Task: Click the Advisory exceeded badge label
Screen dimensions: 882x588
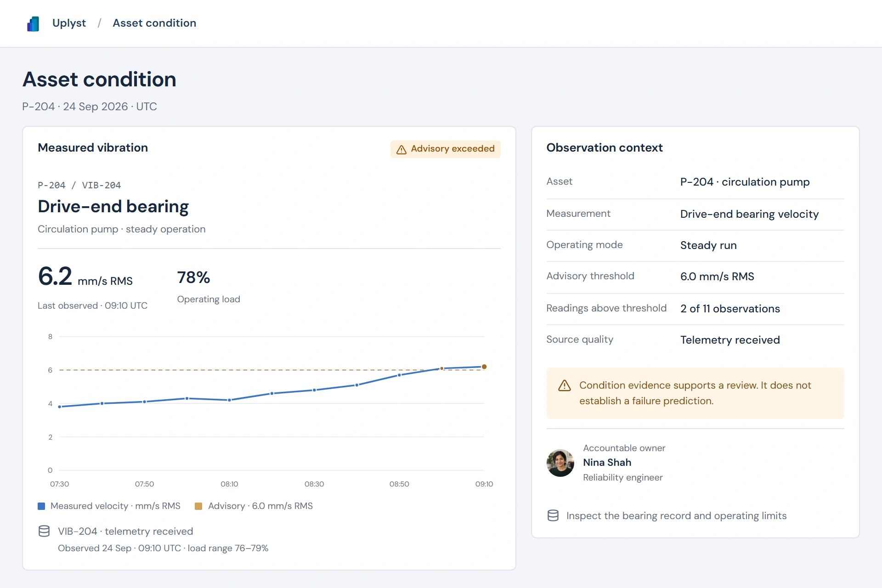Action: pos(452,149)
